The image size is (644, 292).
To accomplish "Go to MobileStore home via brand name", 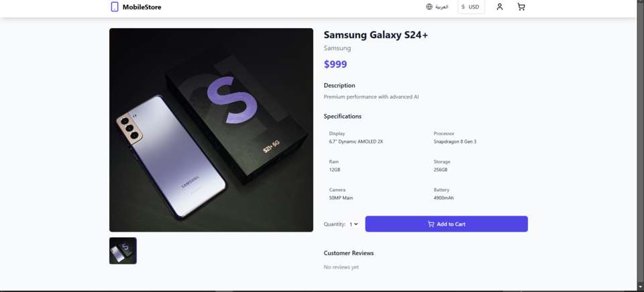I will coord(142,7).
